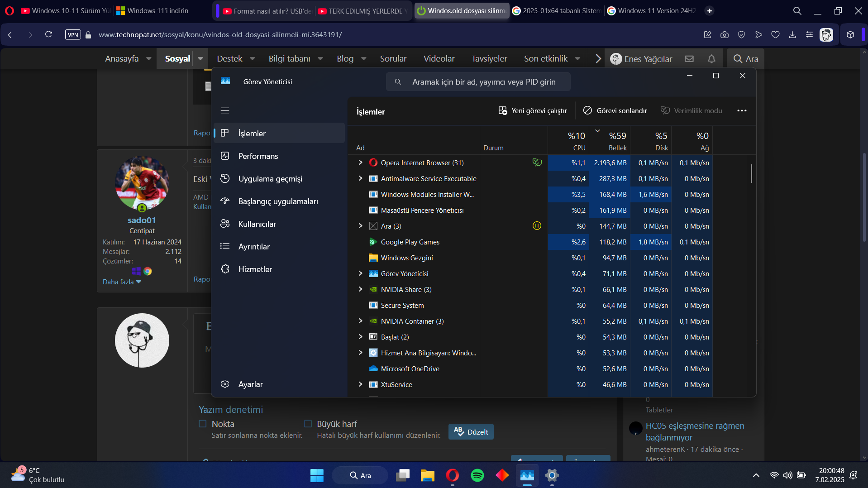The height and width of the screenshot is (488, 868).
Task: Click sado01's avatar thumbnail
Action: pyautogui.click(x=142, y=183)
